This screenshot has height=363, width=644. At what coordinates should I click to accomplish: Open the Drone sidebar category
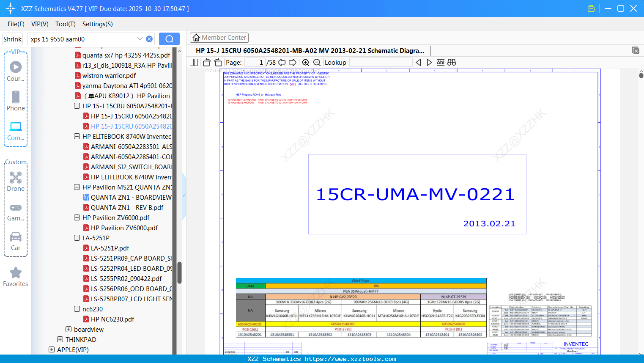16,181
